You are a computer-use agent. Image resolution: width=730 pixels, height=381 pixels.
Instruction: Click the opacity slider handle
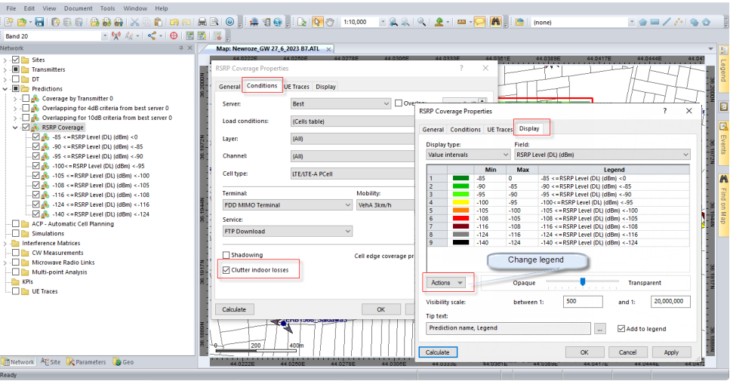click(x=582, y=282)
